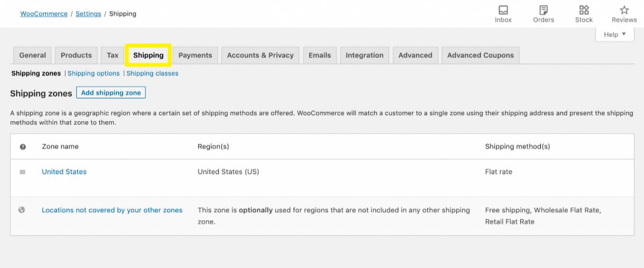Select the Advanced Coupons tab
644x268 pixels.
click(480, 55)
